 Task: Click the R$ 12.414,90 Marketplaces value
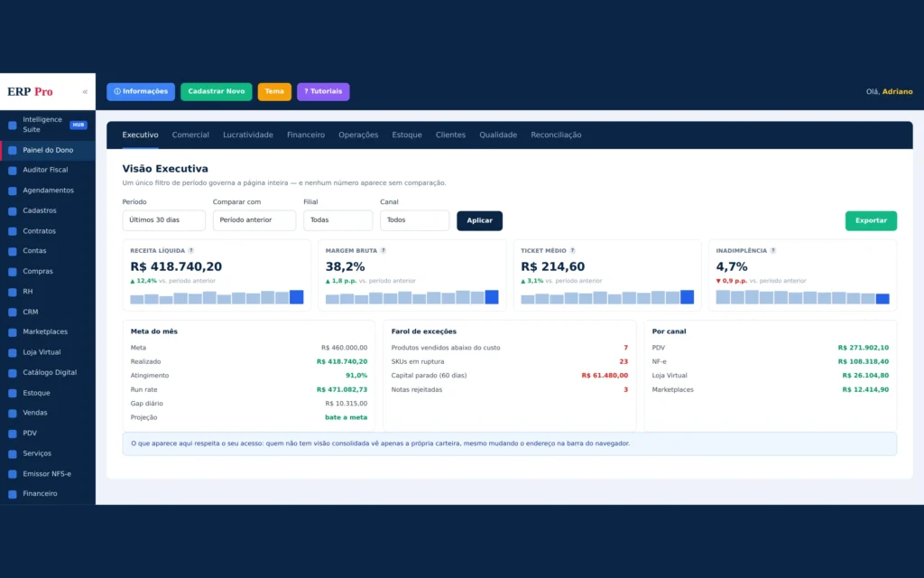[865, 390]
